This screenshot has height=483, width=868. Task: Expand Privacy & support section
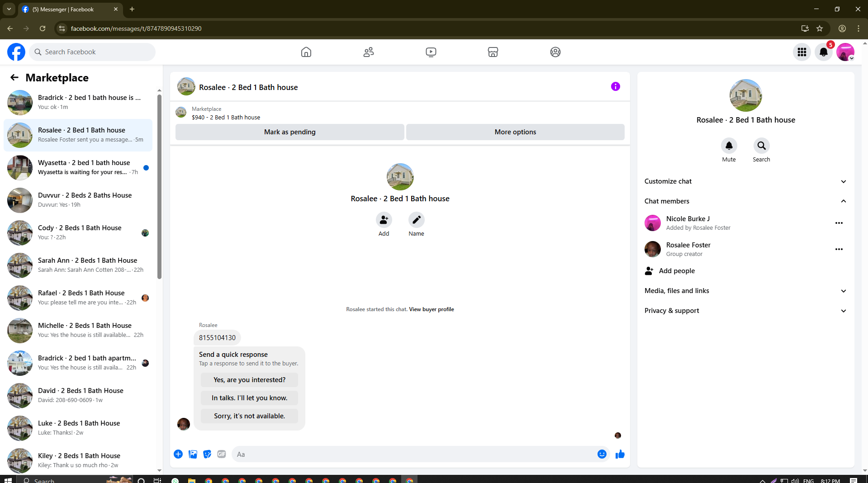point(745,311)
